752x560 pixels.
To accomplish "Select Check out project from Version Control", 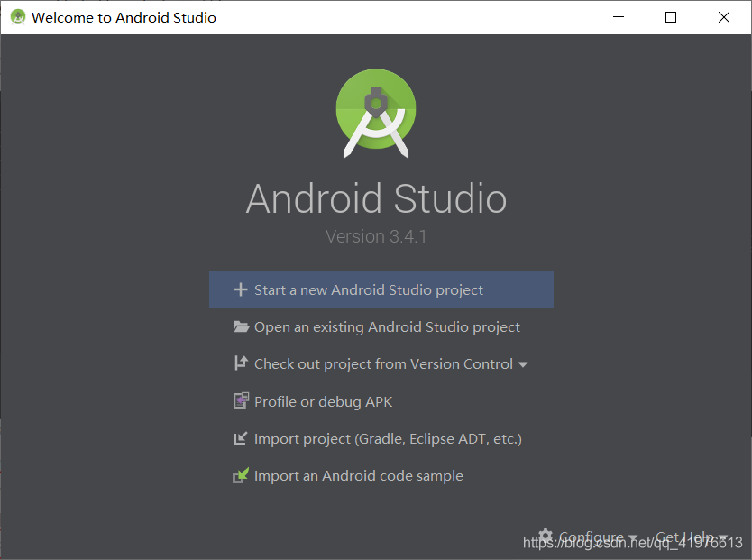I will (381, 363).
